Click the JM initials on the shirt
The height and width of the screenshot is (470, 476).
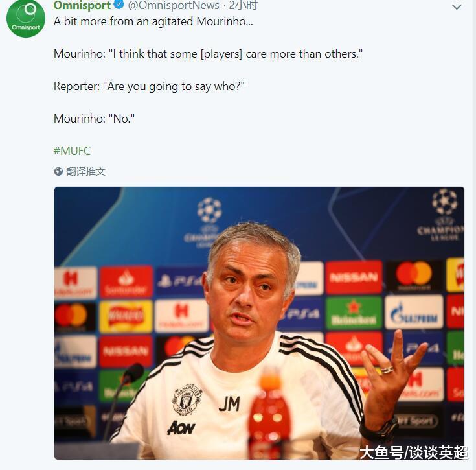(229, 404)
